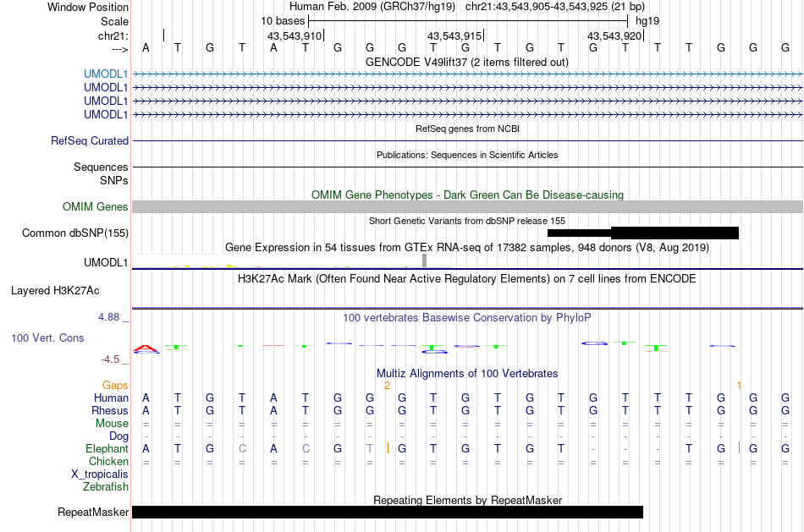Open the GENCODE V49lift37 track title
Image resolution: width=804 pixels, height=532 pixels.
(x=467, y=62)
